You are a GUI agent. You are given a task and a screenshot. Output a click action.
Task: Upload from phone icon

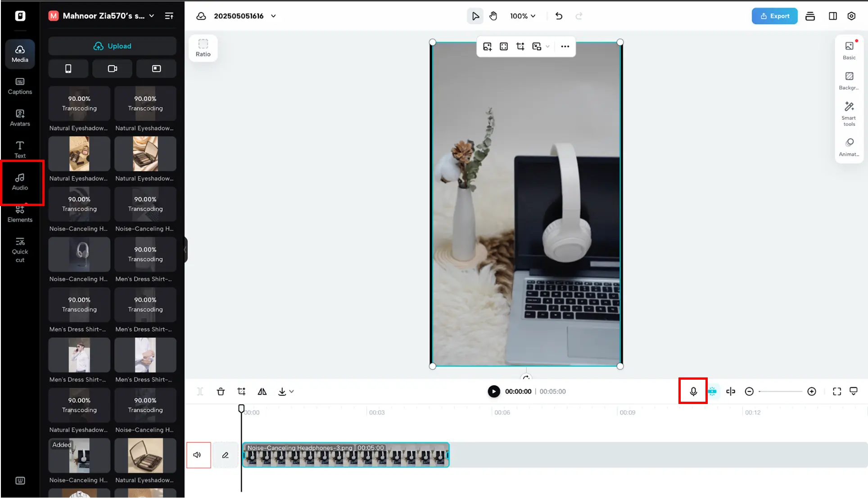[68, 68]
